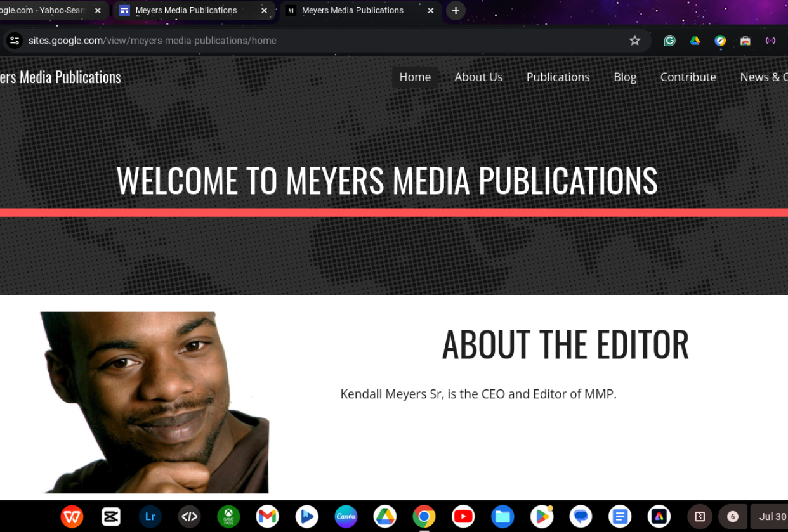Image resolution: width=788 pixels, height=532 pixels.
Task: Open YouTube from the shelf
Action: coord(463,517)
